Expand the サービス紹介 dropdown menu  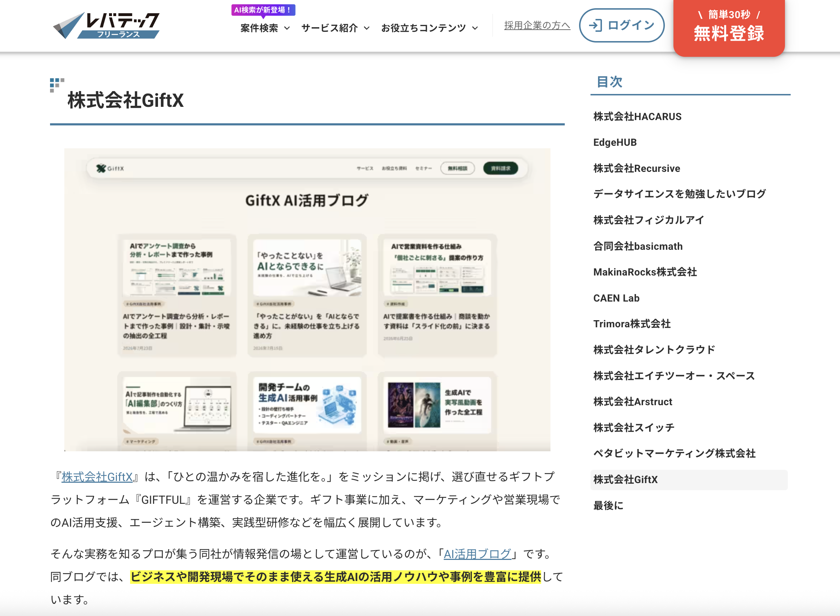pyautogui.click(x=335, y=28)
